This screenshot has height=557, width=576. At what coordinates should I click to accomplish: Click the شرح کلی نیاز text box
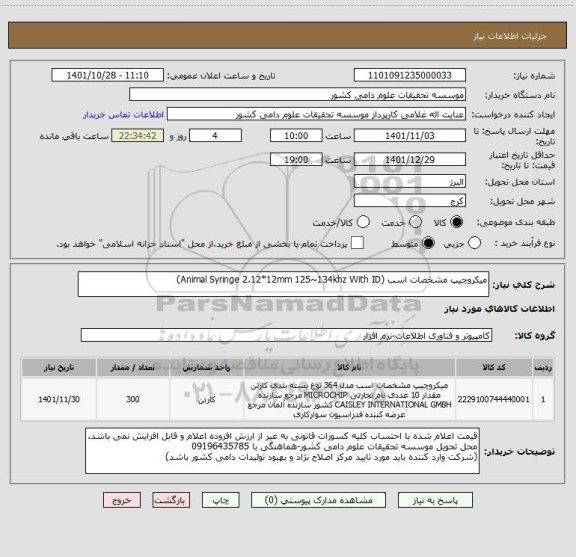tap(283, 284)
